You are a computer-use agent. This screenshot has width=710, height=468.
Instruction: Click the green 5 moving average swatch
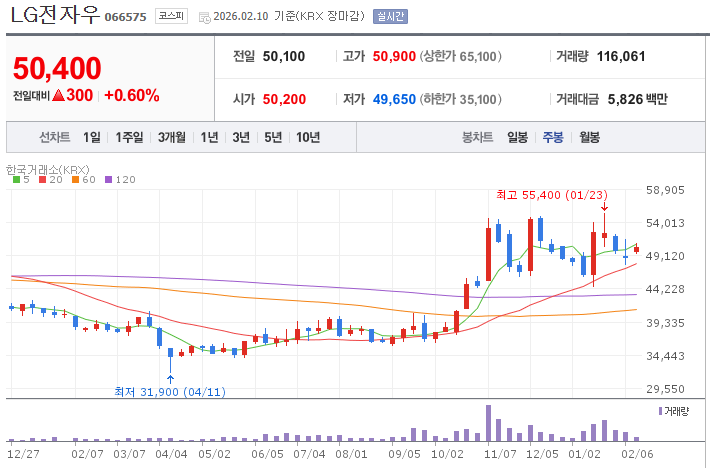pyautogui.click(x=14, y=180)
